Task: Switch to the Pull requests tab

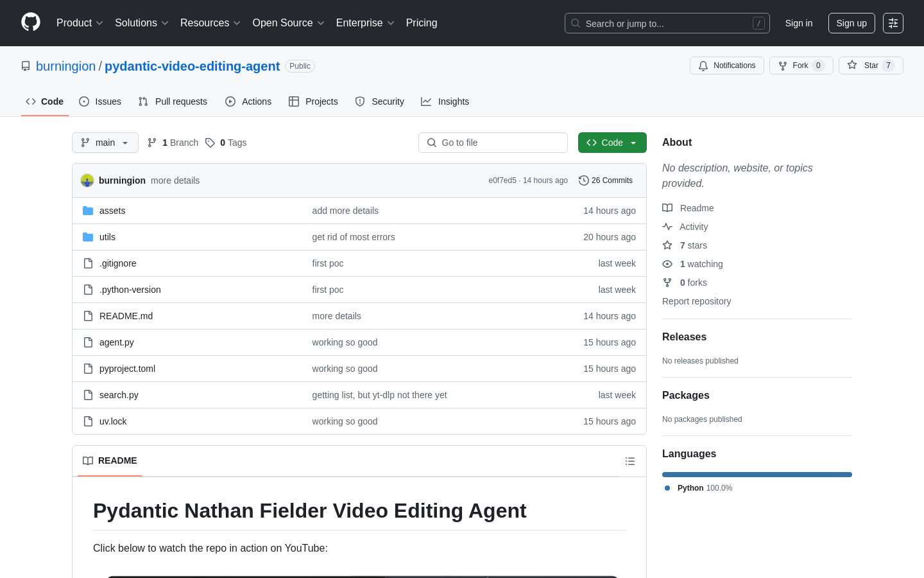Action: tap(173, 101)
